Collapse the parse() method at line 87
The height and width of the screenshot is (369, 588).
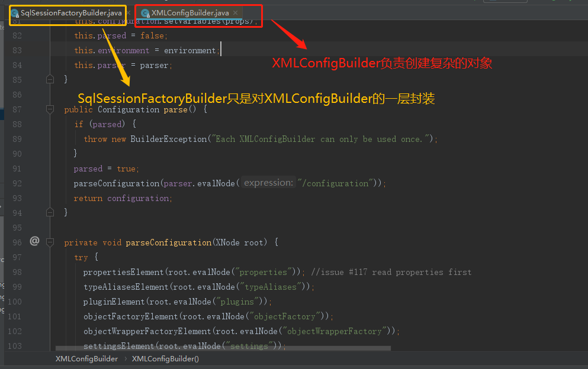(x=50, y=109)
